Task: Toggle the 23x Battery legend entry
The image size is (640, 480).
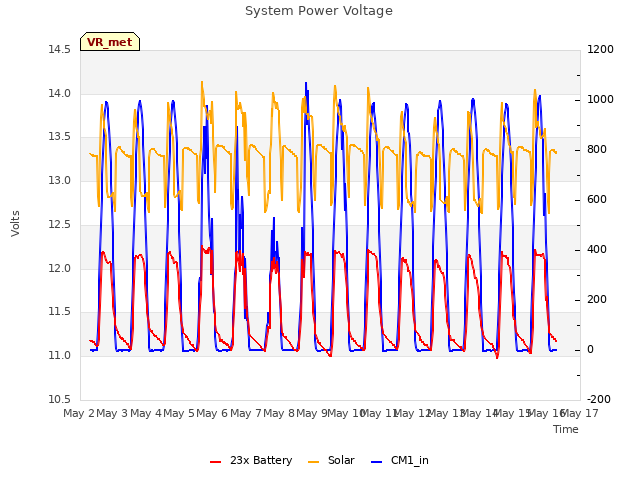Action: (x=251, y=460)
